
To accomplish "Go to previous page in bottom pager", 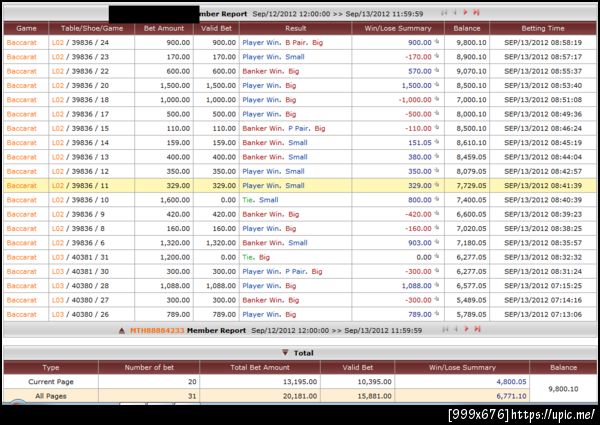I will (x=456, y=329).
